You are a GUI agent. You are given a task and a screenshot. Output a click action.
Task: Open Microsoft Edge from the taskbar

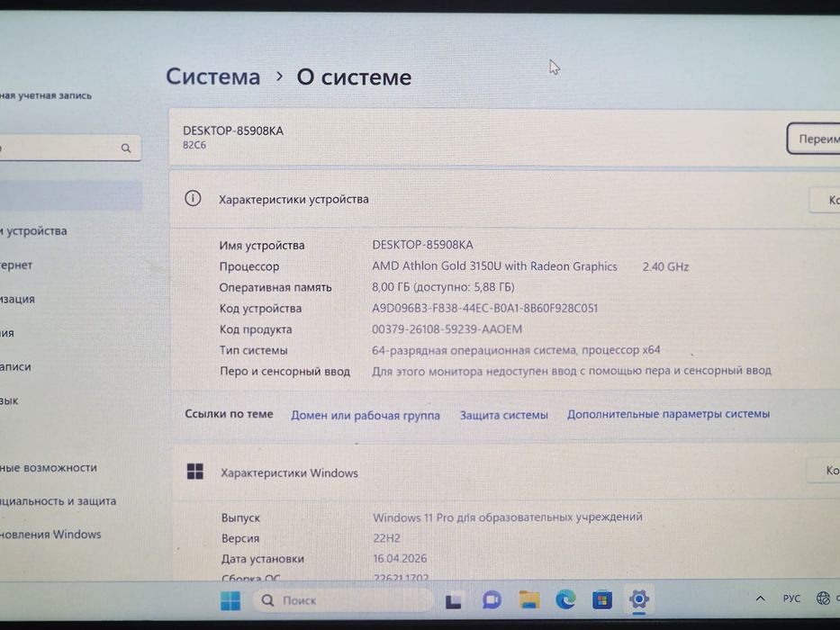[x=565, y=599]
